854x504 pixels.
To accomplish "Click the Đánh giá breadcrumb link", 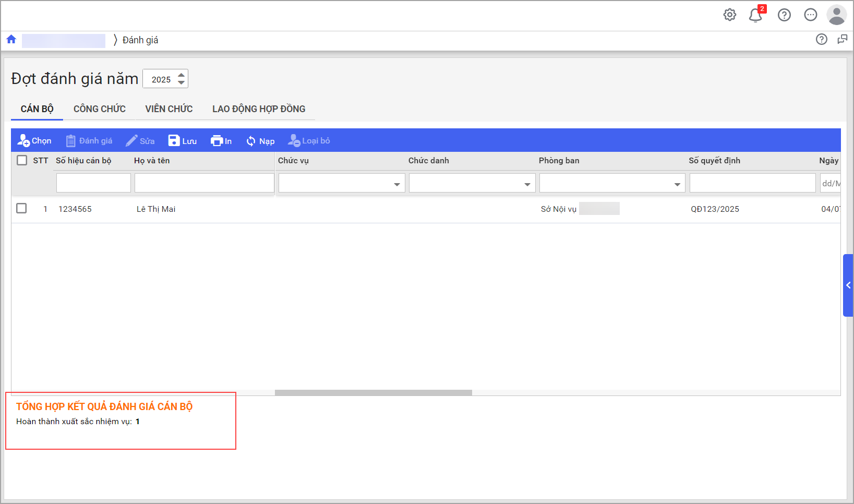I will [x=140, y=40].
